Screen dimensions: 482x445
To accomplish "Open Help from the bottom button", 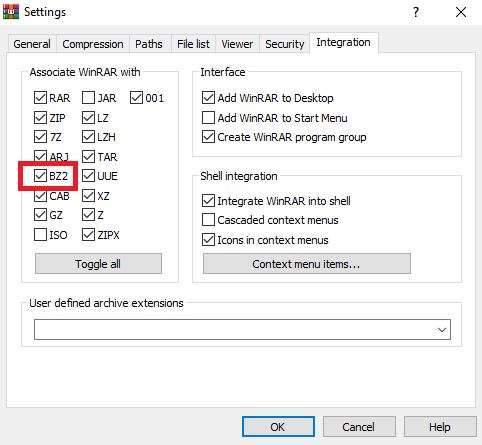I will (x=440, y=427).
